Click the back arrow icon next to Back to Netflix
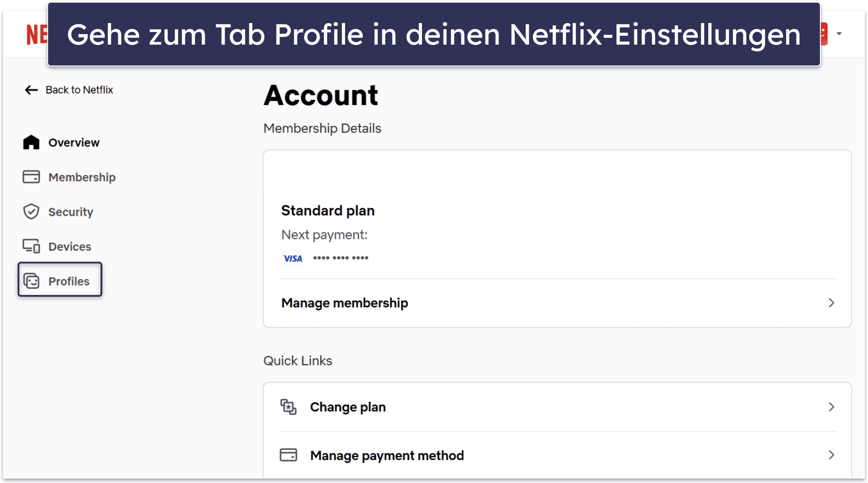The image size is (868, 483). [x=31, y=90]
